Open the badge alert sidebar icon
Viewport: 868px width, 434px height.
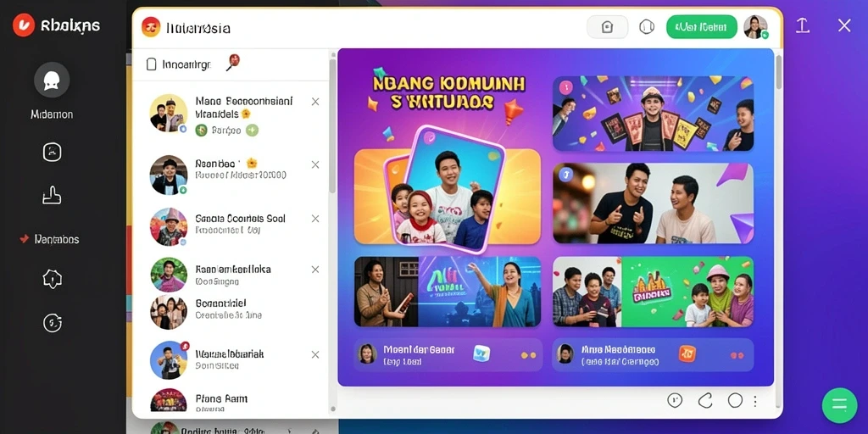click(52, 279)
